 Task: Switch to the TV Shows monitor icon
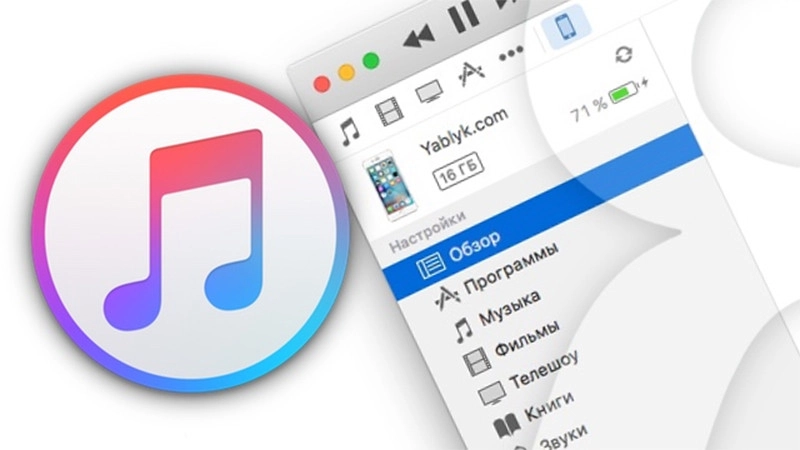coord(429,93)
